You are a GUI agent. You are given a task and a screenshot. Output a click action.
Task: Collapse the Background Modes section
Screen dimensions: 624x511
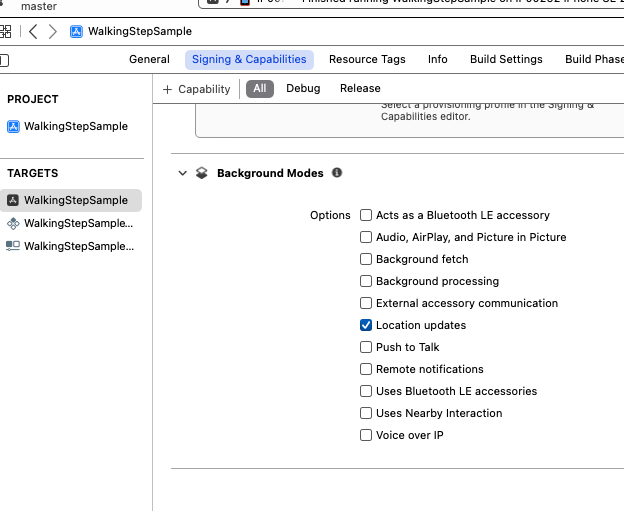coord(182,173)
